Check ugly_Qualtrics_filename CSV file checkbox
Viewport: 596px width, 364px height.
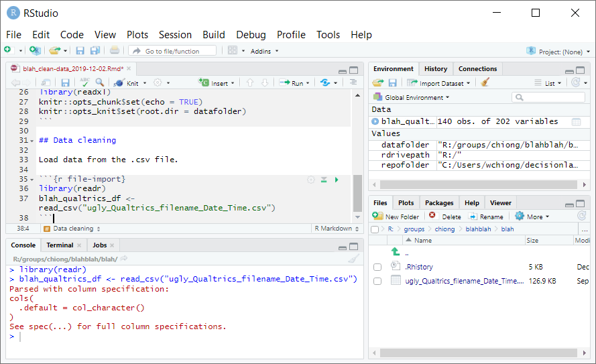pos(377,281)
